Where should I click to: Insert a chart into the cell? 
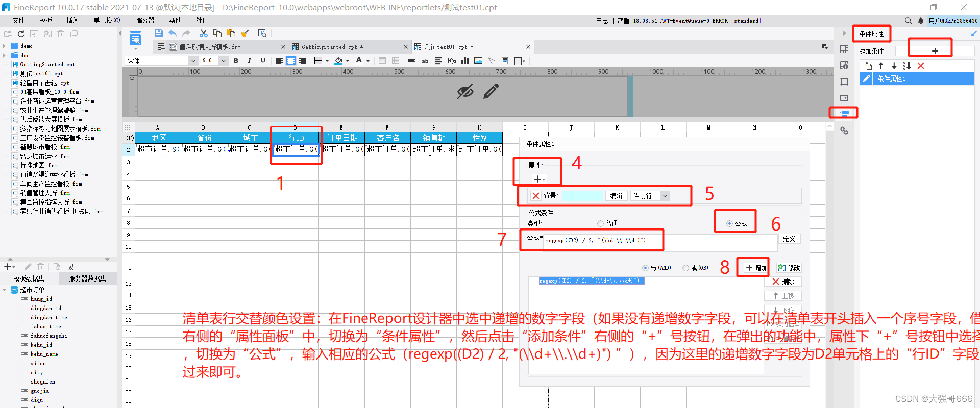465,61
